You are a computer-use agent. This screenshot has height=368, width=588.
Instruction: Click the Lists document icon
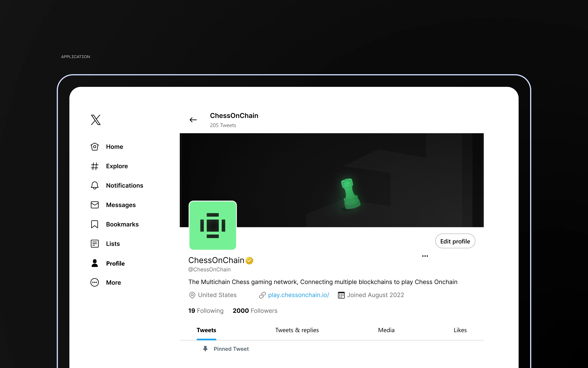pyautogui.click(x=95, y=244)
